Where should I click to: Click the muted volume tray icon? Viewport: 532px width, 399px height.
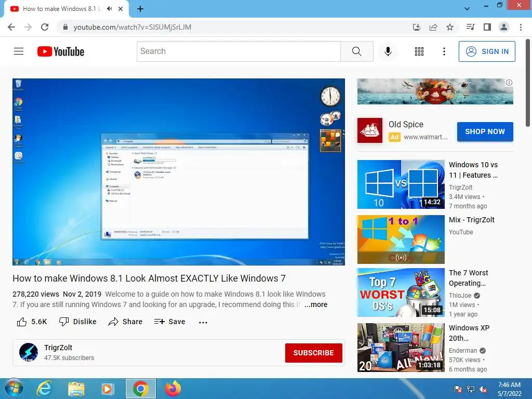483,389
